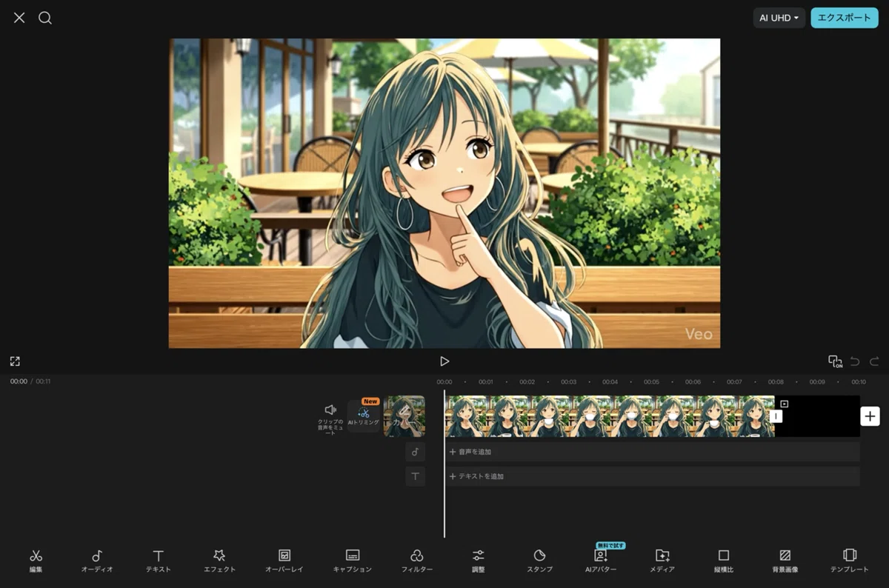Click the video preview image

click(444, 193)
